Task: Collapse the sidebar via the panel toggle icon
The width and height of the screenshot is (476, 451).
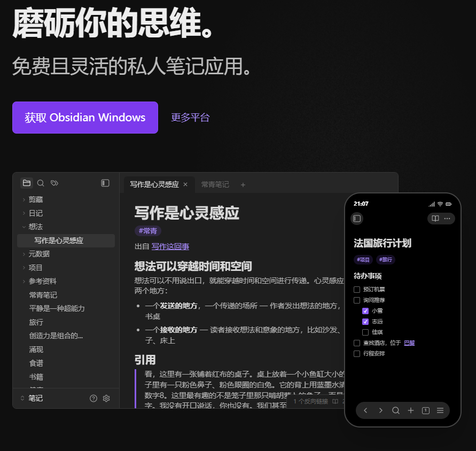Action: click(105, 183)
